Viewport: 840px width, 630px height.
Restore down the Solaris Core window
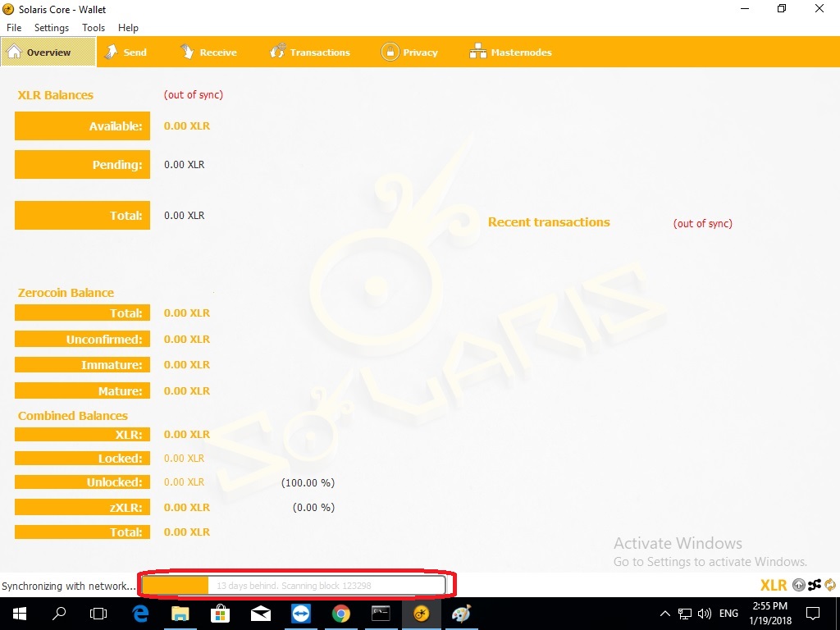[782, 8]
